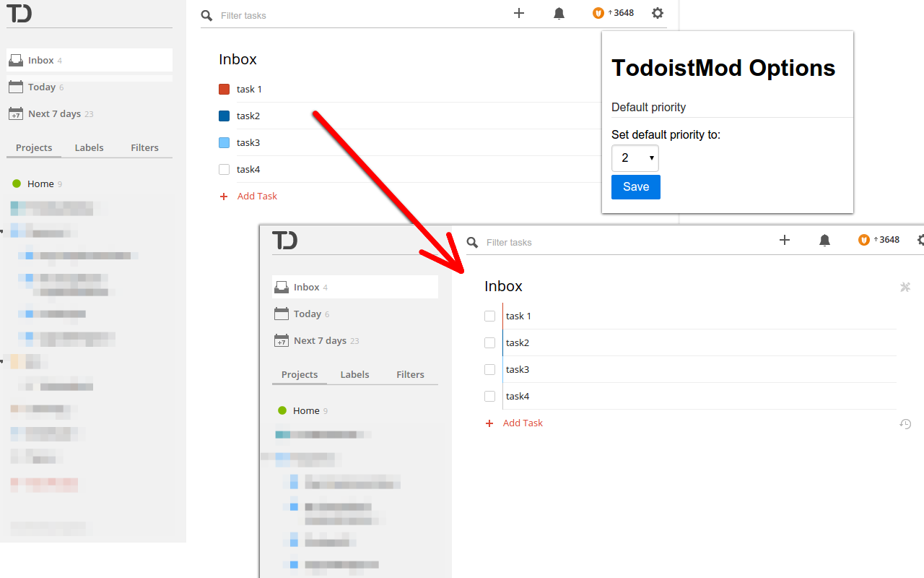This screenshot has width=924, height=578.
Task: Switch to Projects tab in the lower sidebar
Action: pyautogui.click(x=300, y=374)
